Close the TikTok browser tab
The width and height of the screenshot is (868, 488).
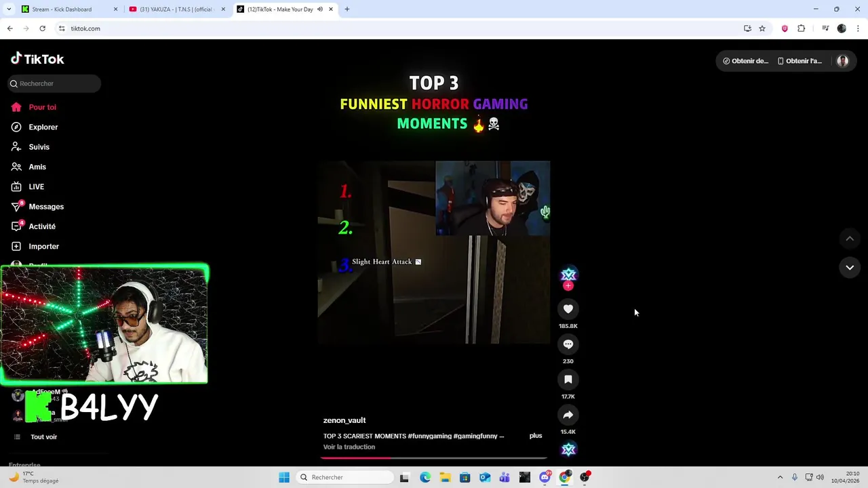click(x=331, y=9)
